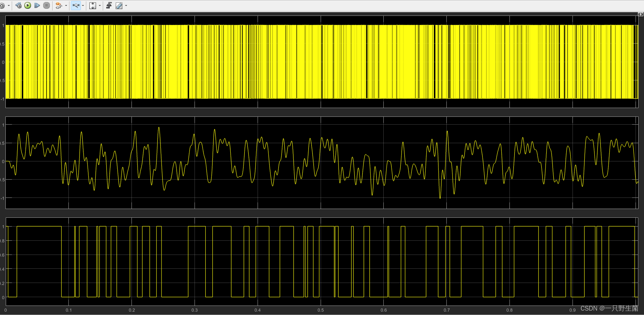Click the x-axis tick label 0.5
The height and width of the screenshot is (315, 644).
(x=321, y=310)
